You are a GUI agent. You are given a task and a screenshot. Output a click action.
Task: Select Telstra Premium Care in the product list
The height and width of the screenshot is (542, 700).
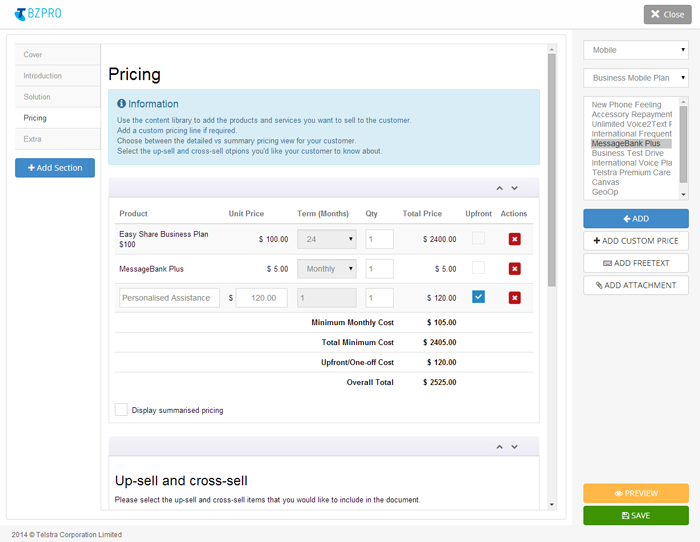coord(631,172)
